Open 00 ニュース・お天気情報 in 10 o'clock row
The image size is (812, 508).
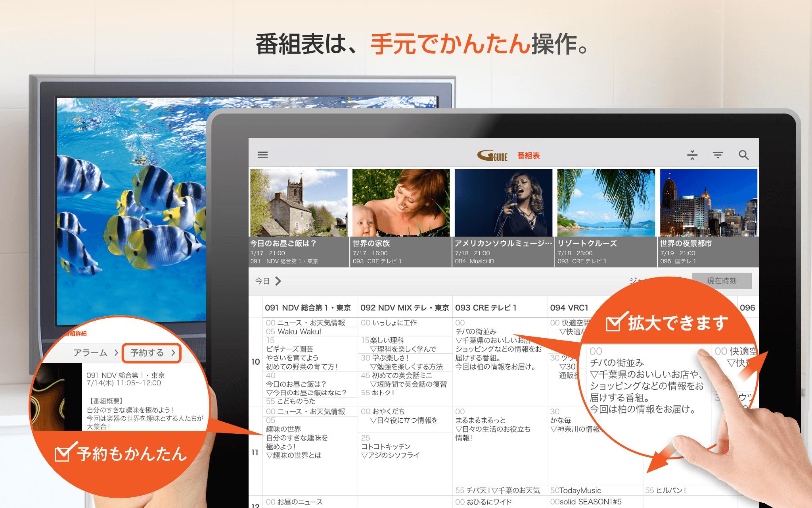point(310,323)
